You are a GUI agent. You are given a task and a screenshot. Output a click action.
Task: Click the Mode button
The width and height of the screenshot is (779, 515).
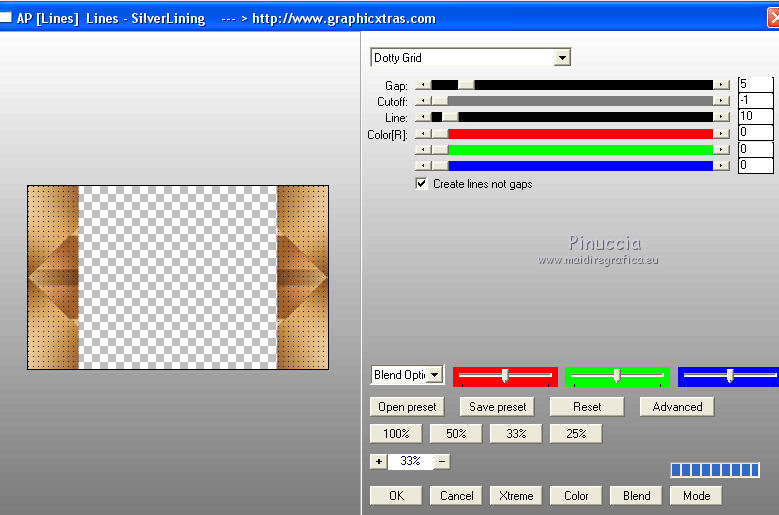pos(696,496)
